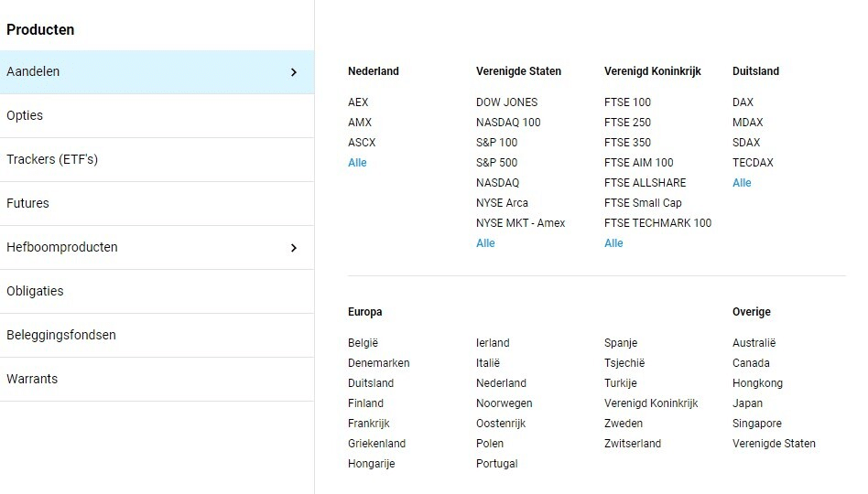Select Aandelen in the Producten menu

point(157,72)
